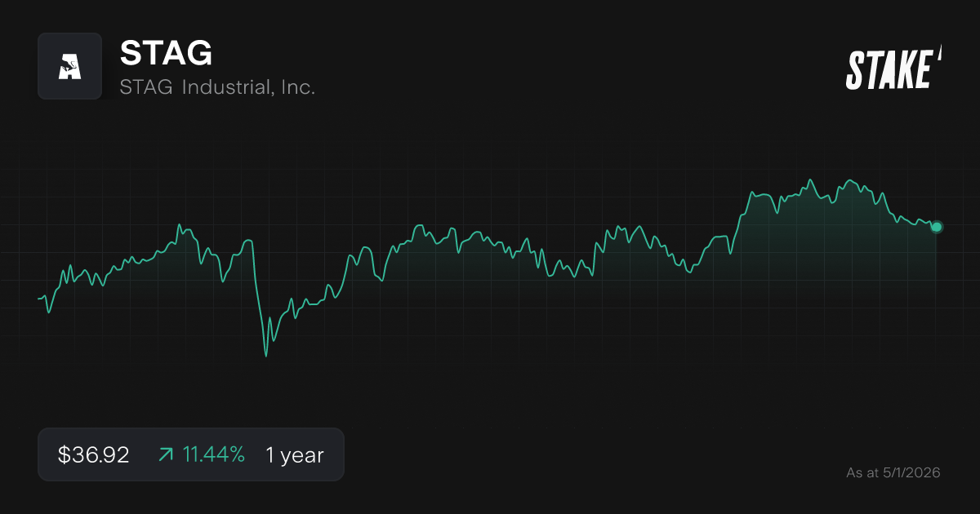Toggle the price display showing $36.92
Screen dimensions: 980x514
coord(94,454)
